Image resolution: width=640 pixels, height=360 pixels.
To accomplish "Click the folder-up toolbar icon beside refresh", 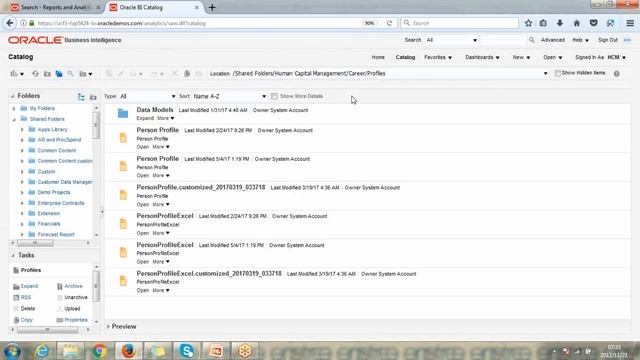I will (47, 74).
